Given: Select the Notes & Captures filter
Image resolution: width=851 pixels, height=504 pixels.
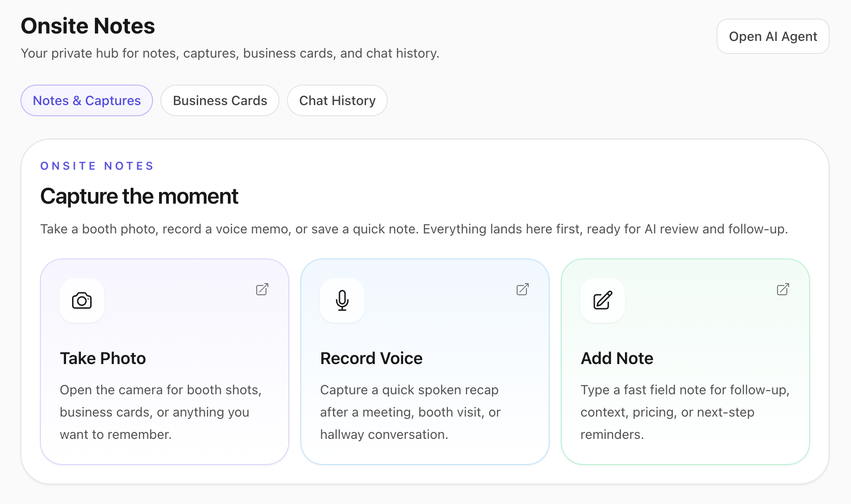Looking at the screenshot, I should point(86,100).
